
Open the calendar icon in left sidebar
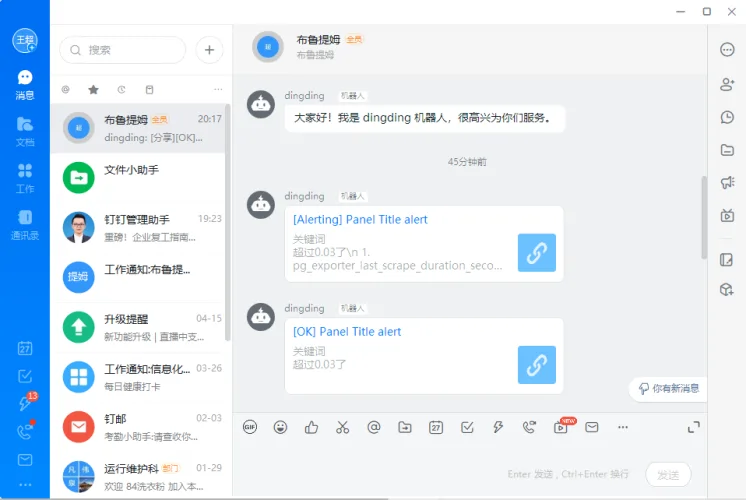click(25, 348)
